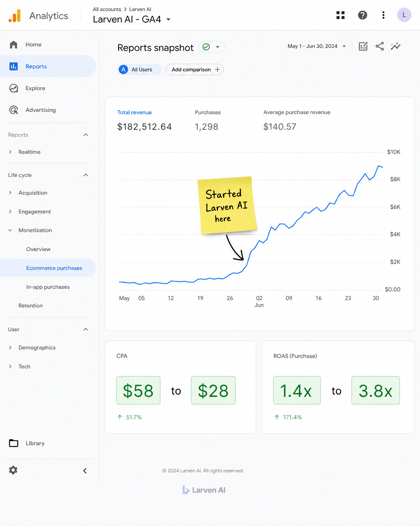The height and width of the screenshot is (527, 420).
Task: Open the date range May 1 - Jun 30 picker
Action: (317, 46)
